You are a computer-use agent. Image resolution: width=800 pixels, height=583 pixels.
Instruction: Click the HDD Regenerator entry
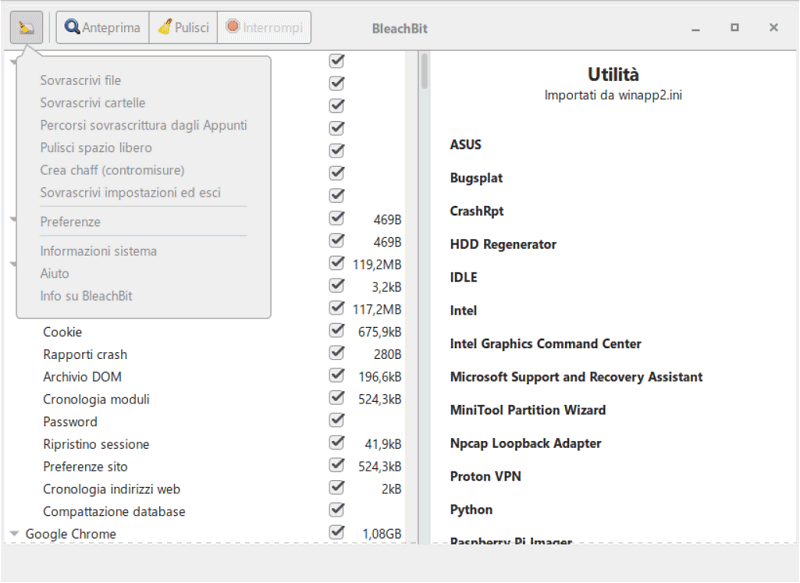pyautogui.click(x=503, y=244)
